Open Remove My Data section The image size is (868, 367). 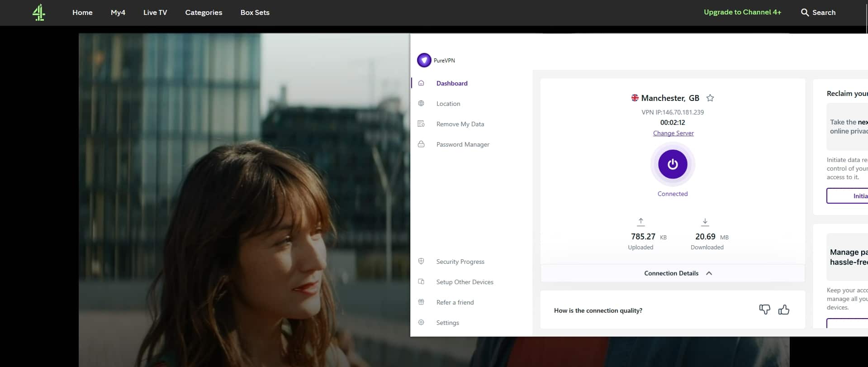click(x=460, y=124)
